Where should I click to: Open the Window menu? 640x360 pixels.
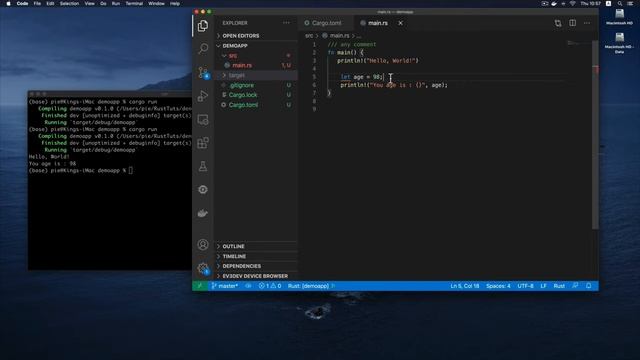coord(156,3)
